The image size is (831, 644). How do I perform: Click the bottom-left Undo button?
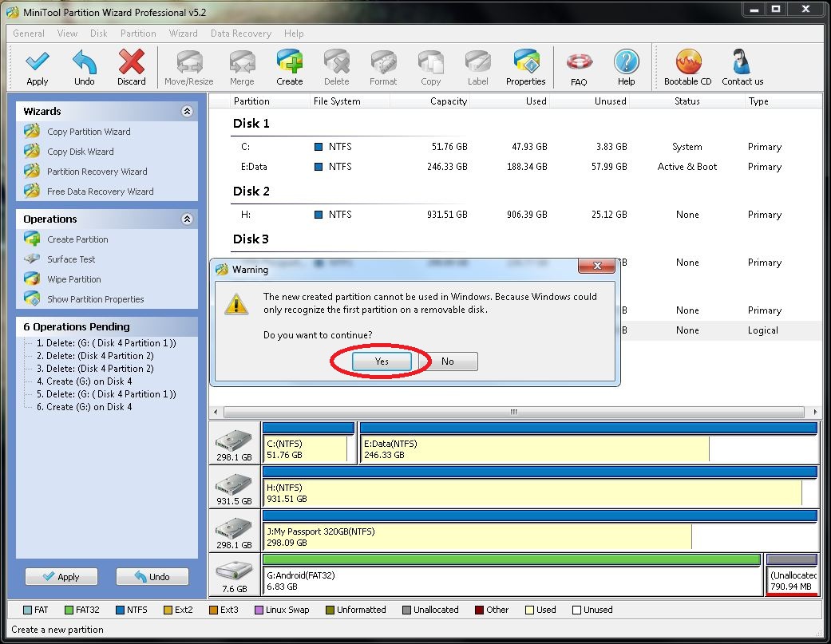tap(152, 577)
